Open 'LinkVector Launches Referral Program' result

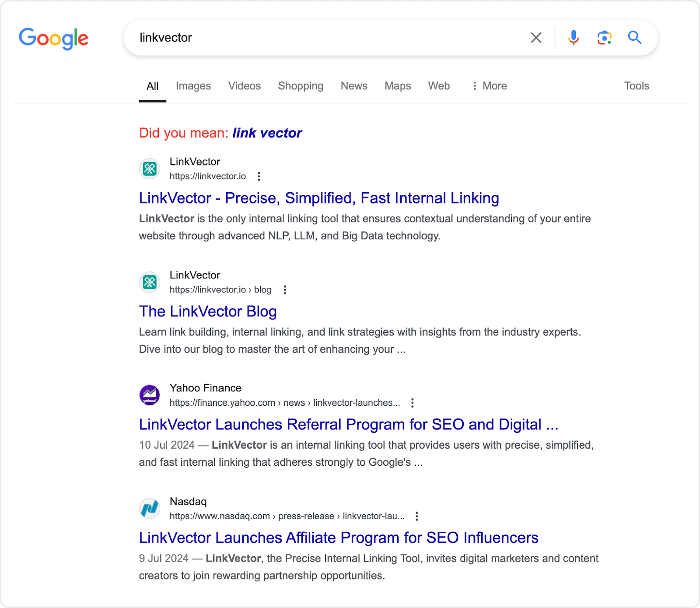[x=349, y=425]
